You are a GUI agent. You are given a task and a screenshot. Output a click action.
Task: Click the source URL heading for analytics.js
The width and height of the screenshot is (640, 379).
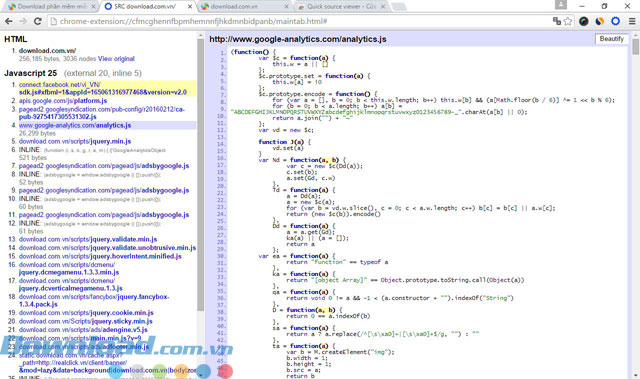click(298, 39)
